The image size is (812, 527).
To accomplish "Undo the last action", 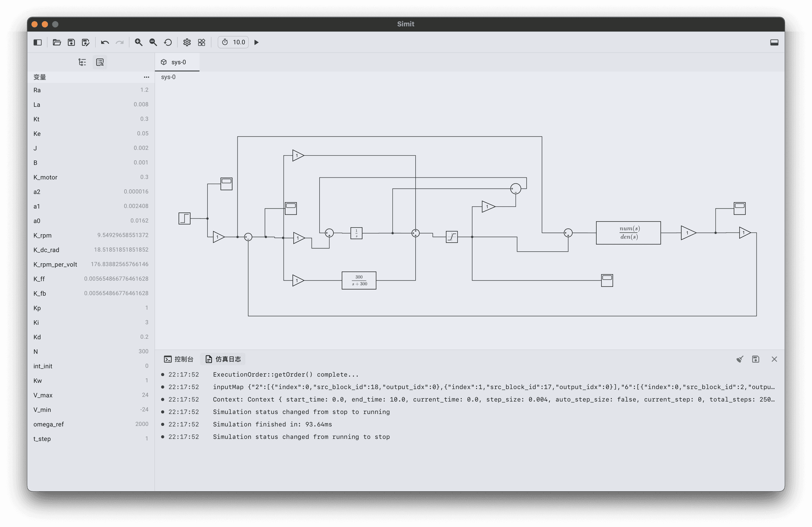I will coord(104,42).
